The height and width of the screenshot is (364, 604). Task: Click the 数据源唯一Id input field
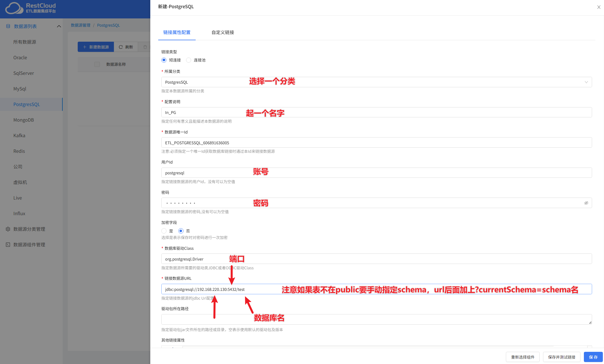click(377, 143)
